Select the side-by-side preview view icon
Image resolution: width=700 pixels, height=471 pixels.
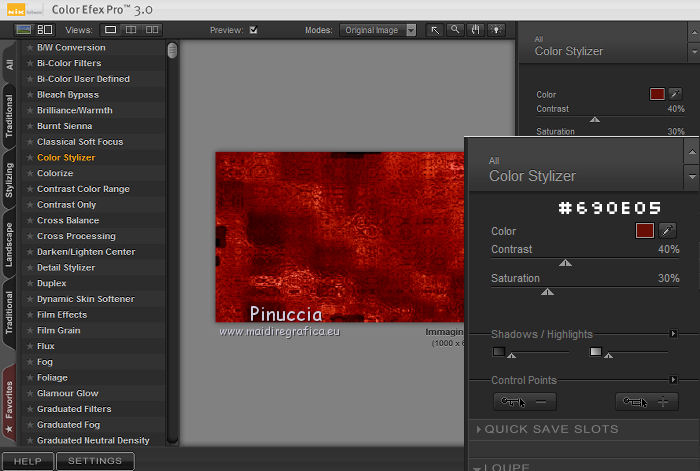click(x=152, y=30)
